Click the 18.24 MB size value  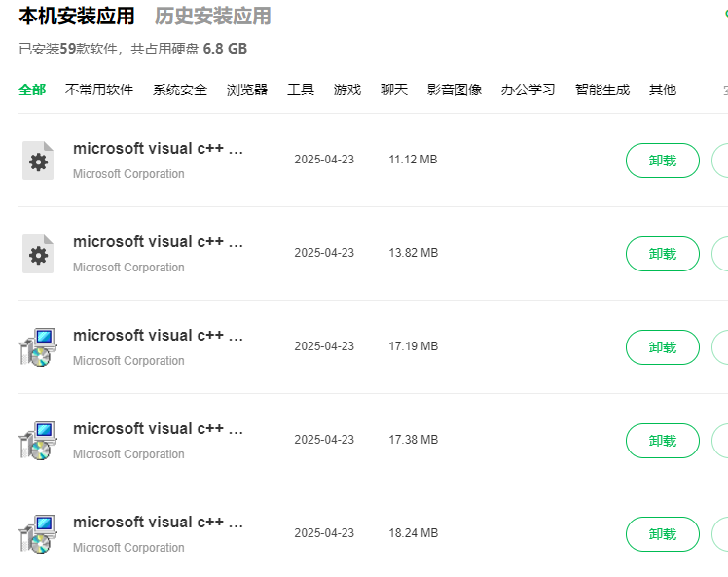414,533
